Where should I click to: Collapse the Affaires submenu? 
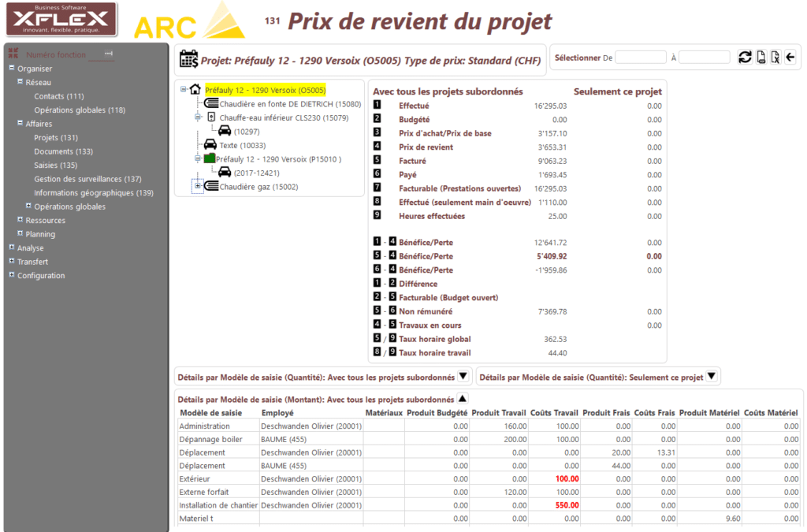(20, 123)
